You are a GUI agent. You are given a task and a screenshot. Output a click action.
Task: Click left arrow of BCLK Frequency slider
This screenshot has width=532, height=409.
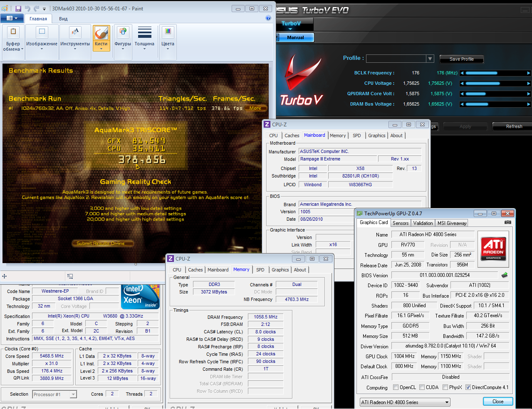click(462, 73)
